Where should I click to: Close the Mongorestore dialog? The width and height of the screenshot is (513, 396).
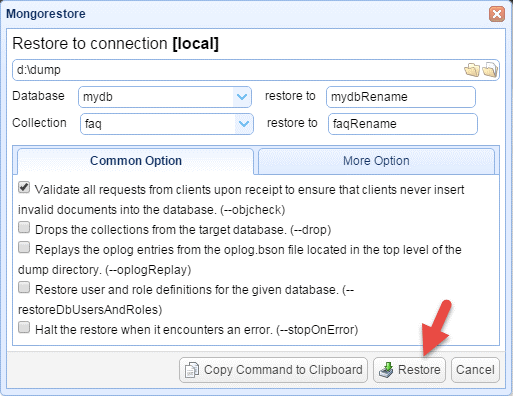pyautogui.click(x=497, y=14)
